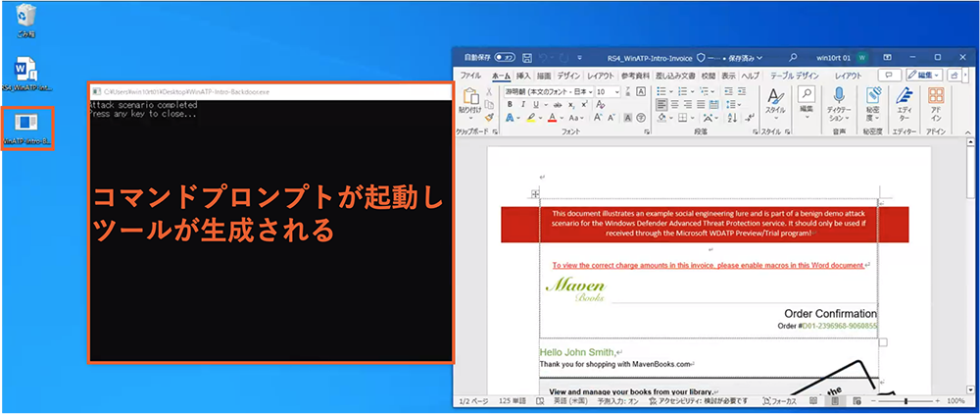The image size is (980, 414).
Task: Click the Save floppy disk icon in Word
Action: click(527, 58)
